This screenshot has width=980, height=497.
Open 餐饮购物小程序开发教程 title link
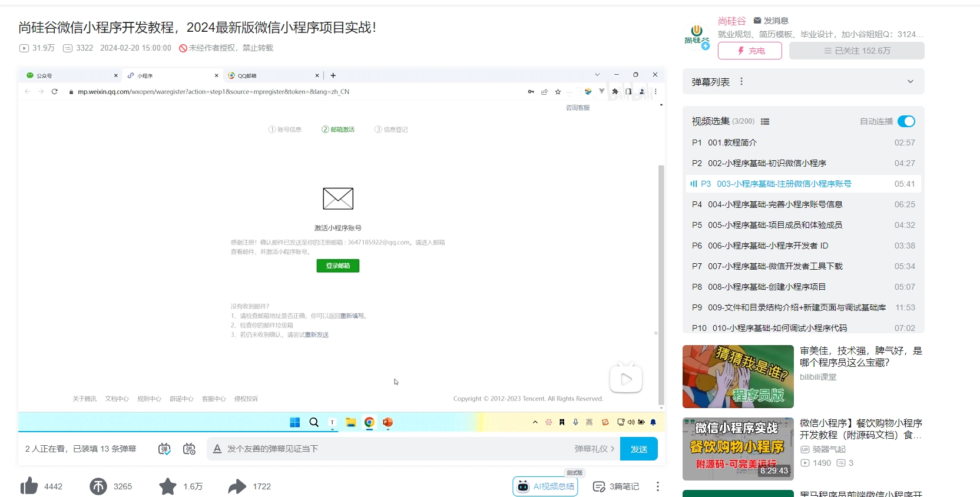861,429
